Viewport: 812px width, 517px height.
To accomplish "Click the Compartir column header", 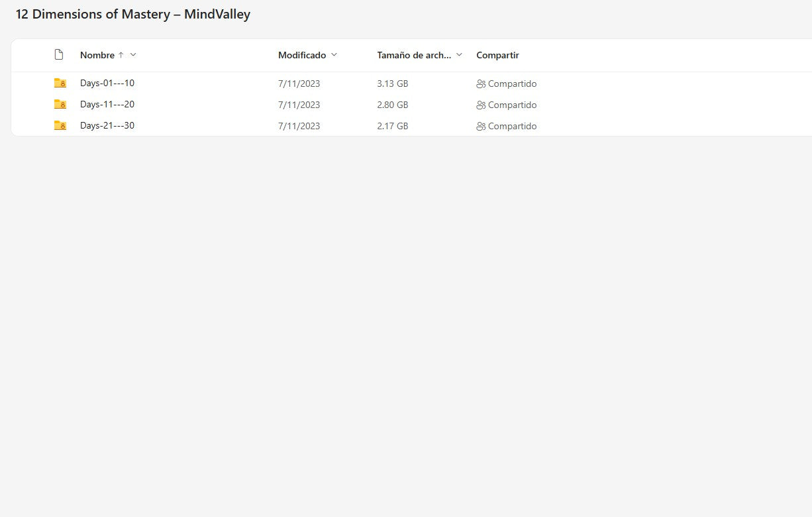I will click(x=497, y=55).
